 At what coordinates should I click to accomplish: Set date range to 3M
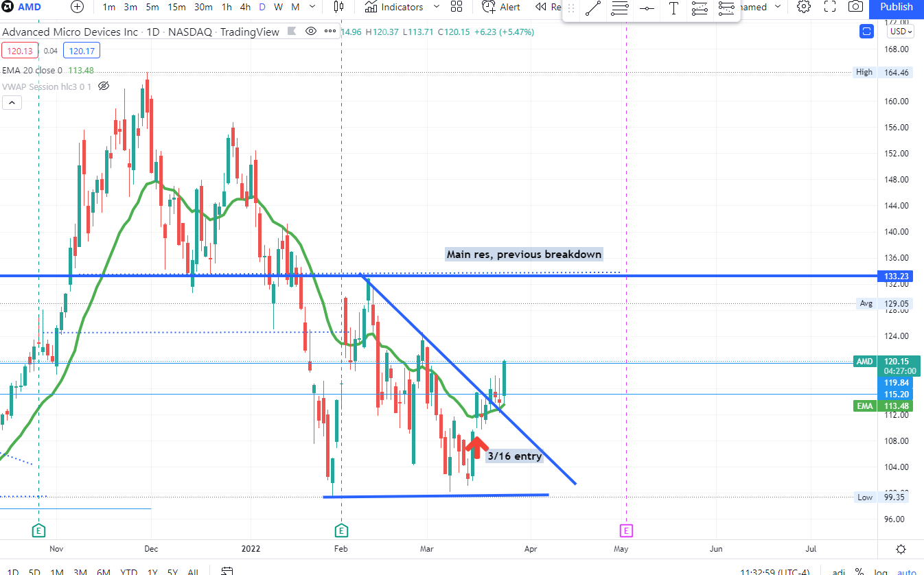tap(80, 572)
